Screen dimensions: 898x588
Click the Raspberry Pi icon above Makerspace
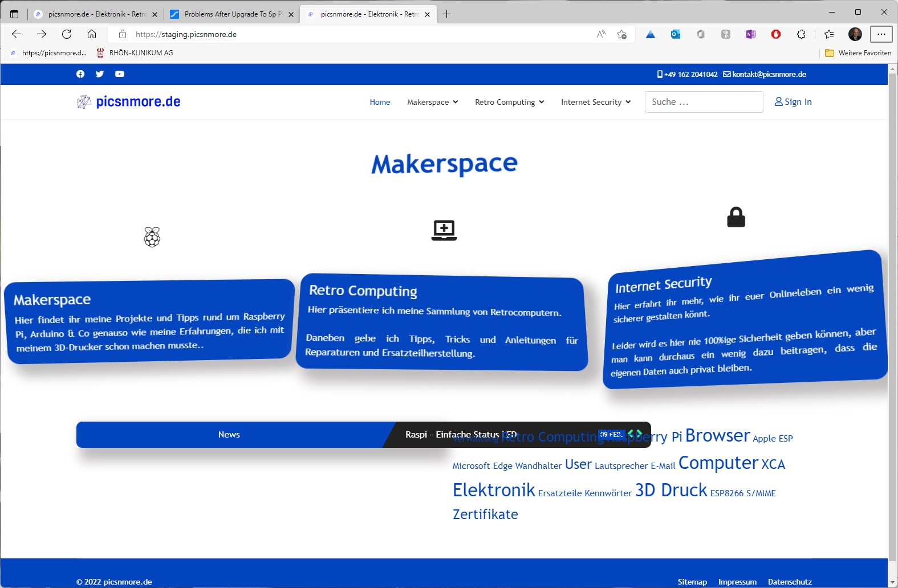(152, 237)
